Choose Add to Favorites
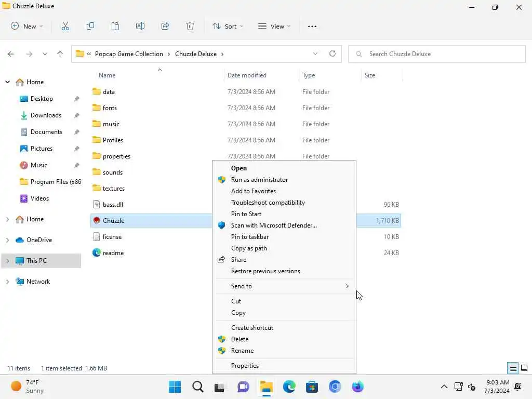This screenshot has width=532, height=399. tap(284, 191)
